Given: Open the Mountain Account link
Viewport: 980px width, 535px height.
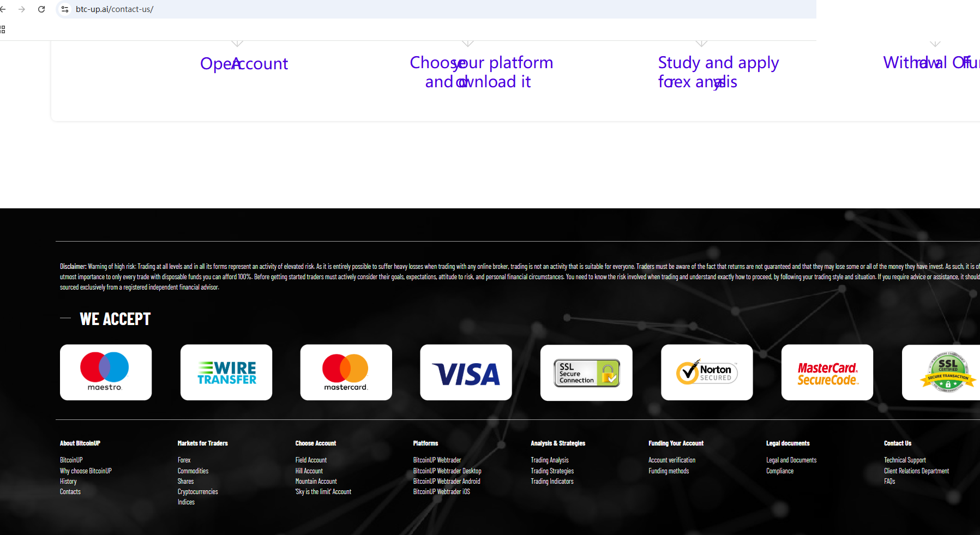Looking at the screenshot, I should 316,482.
